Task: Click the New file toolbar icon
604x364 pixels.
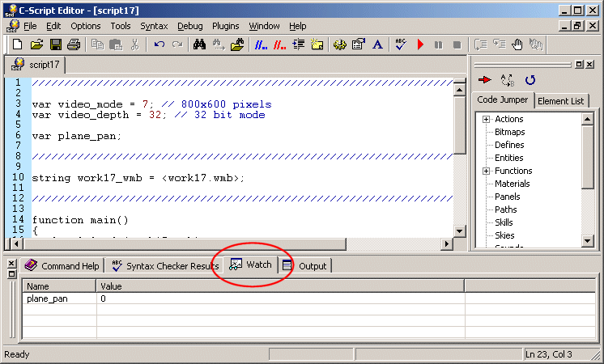Action: (17, 44)
